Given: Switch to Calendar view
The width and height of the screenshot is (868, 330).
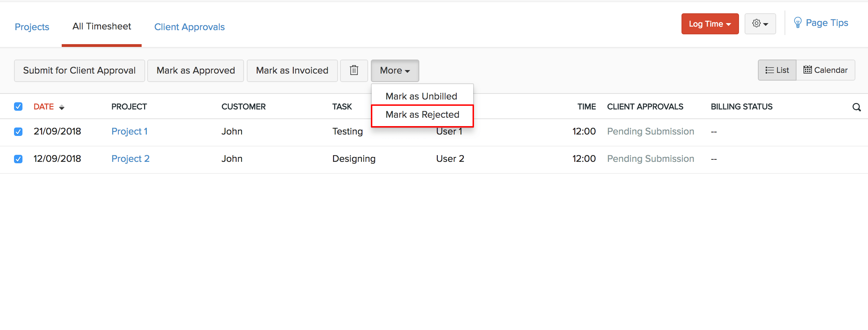Looking at the screenshot, I should pos(826,70).
